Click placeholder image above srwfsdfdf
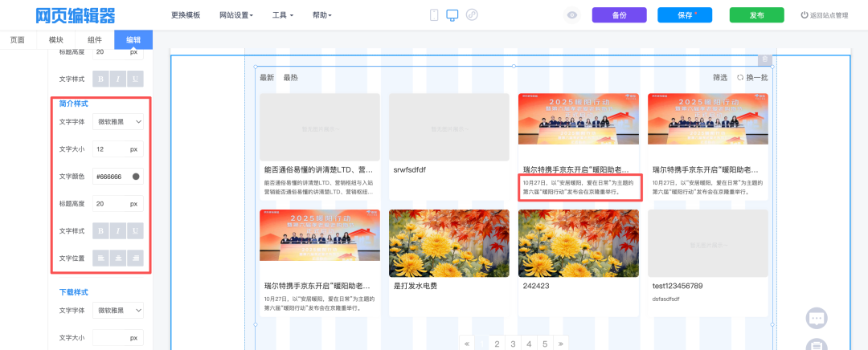 [449, 127]
